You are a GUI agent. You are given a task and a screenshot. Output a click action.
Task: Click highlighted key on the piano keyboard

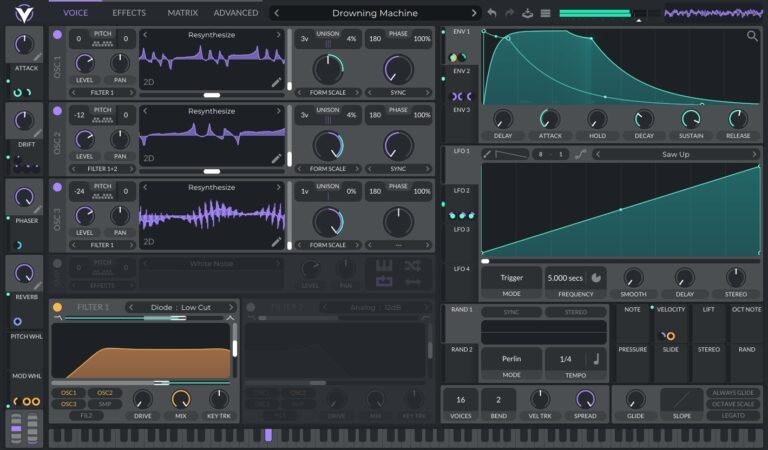268,434
